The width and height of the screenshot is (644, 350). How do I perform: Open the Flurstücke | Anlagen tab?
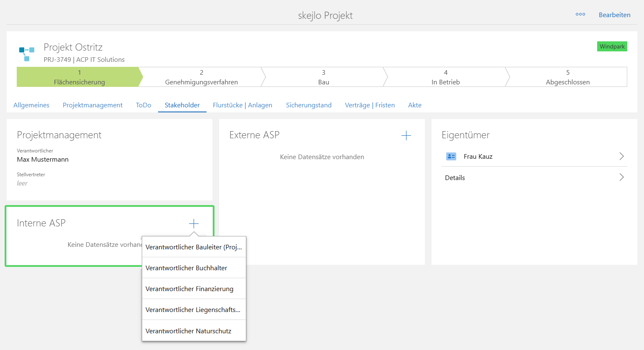click(x=242, y=105)
